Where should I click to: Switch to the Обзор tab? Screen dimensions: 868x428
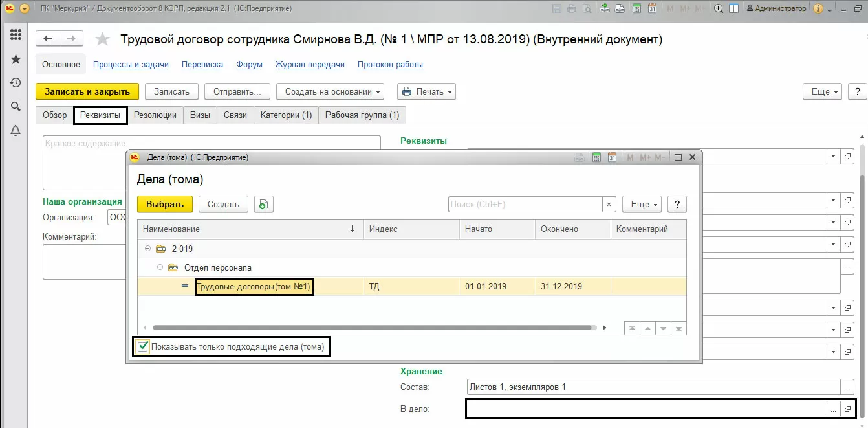point(55,115)
